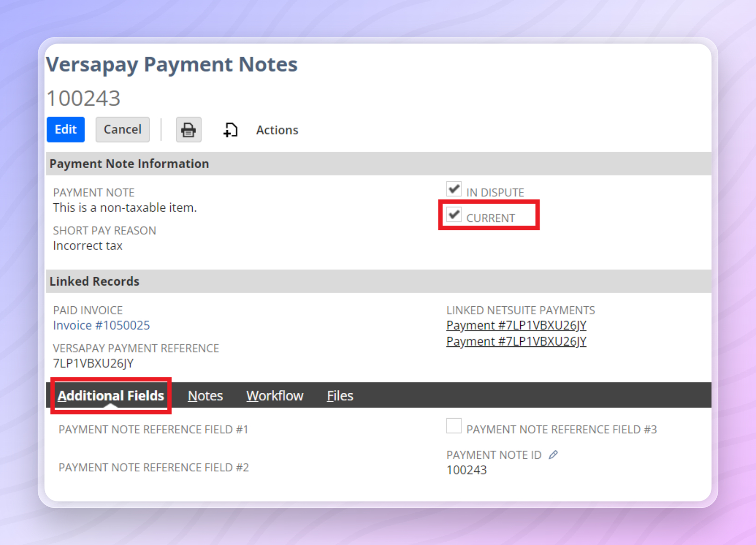Click the Linked NetSuite Payments label
756x545 pixels.
pyautogui.click(x=521, y=310)
